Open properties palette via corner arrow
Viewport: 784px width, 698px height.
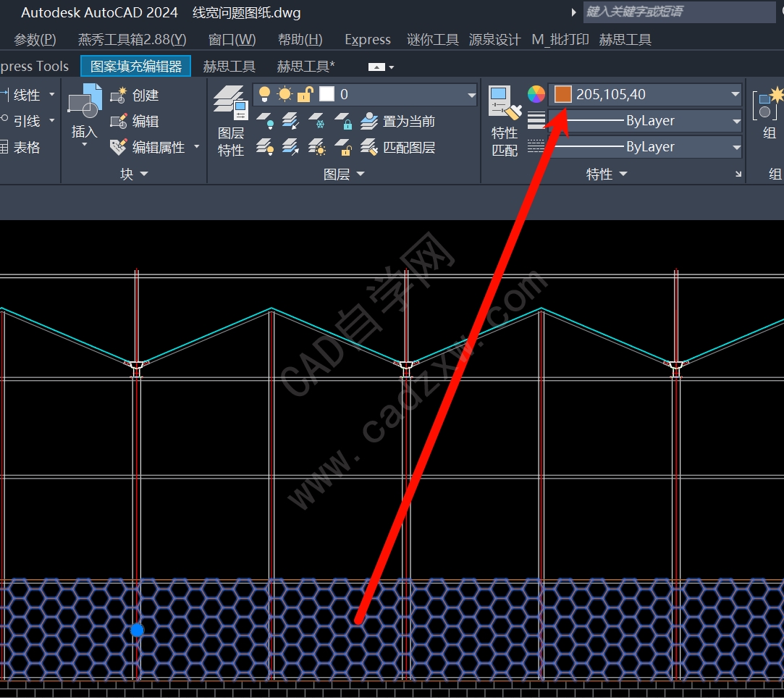pyautogui.click(x=738, y=174)
